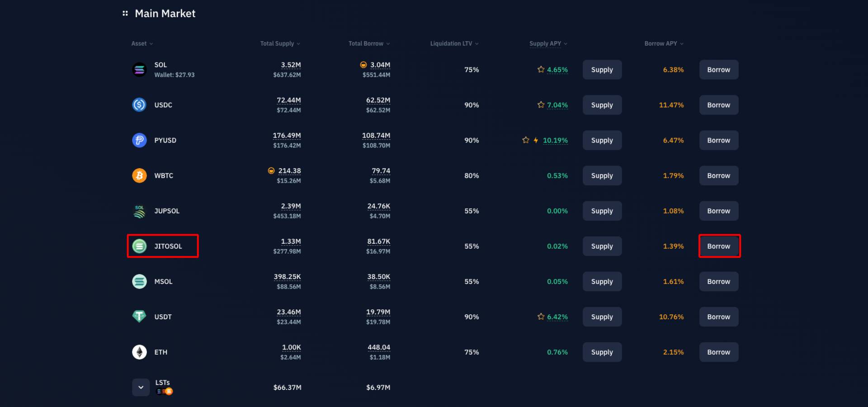Sort by Supply APY column header
The image size is (868, 407).
(x=548, y=43)
